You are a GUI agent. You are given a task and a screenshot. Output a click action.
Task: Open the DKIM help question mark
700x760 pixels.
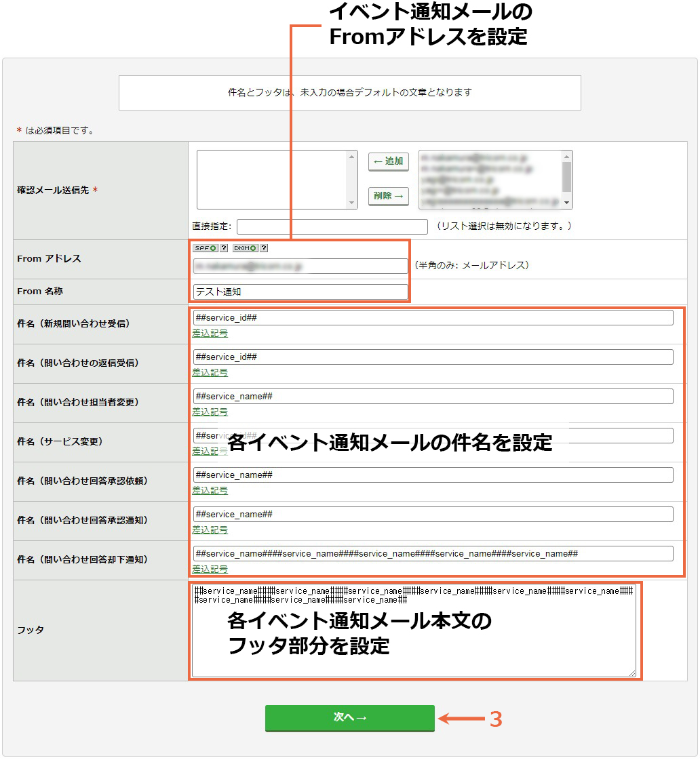coord(265,248)
